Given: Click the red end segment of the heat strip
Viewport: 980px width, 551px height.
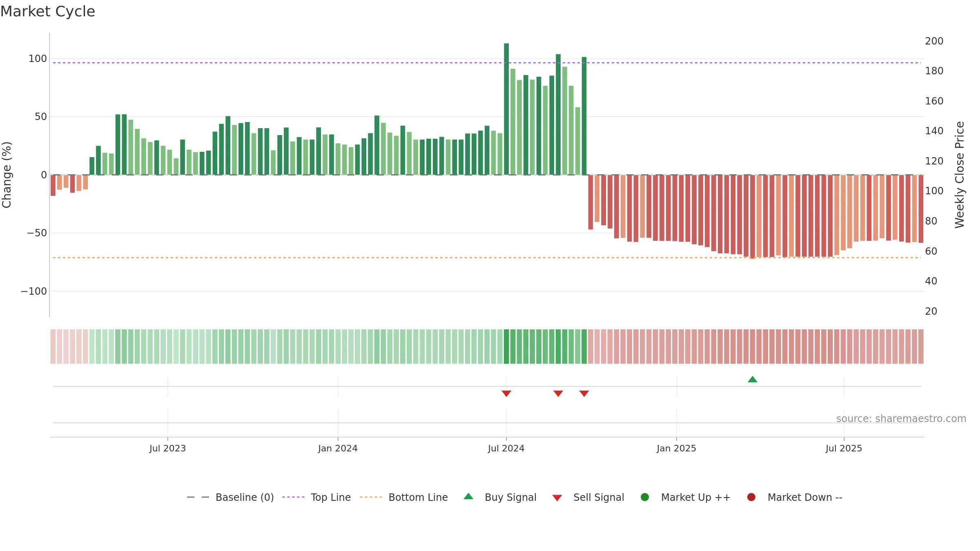Looking at the screenshot, I should point(921,347).
